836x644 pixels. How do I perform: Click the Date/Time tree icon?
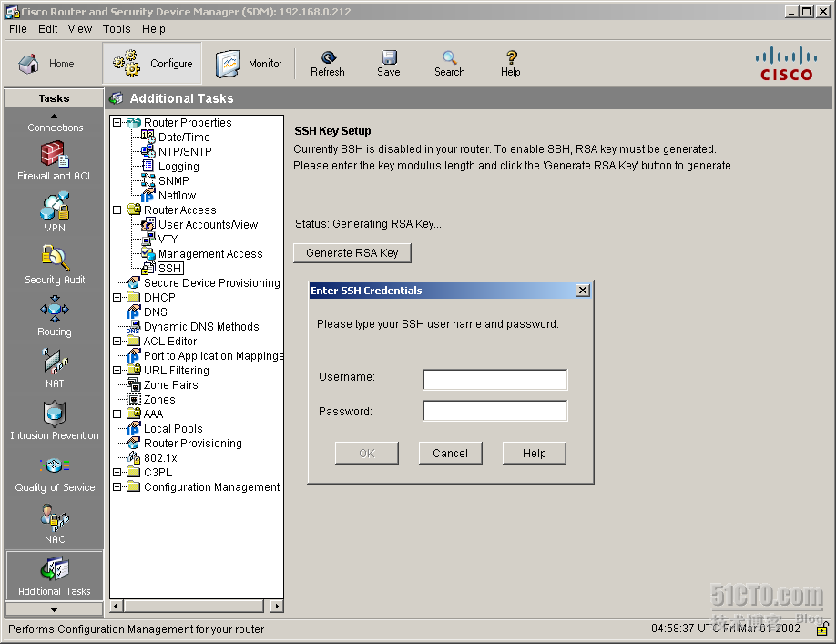148,137
